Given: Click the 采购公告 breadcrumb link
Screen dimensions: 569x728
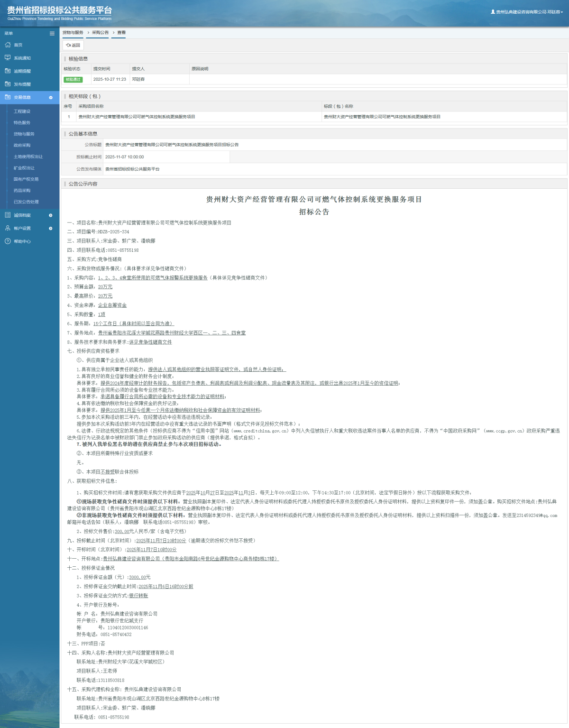Looking at the screenshot, I should click(100, 33).
